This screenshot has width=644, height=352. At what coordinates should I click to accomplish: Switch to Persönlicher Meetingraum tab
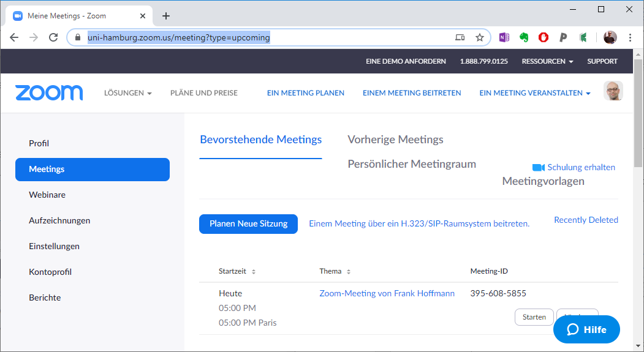point(412,164)
